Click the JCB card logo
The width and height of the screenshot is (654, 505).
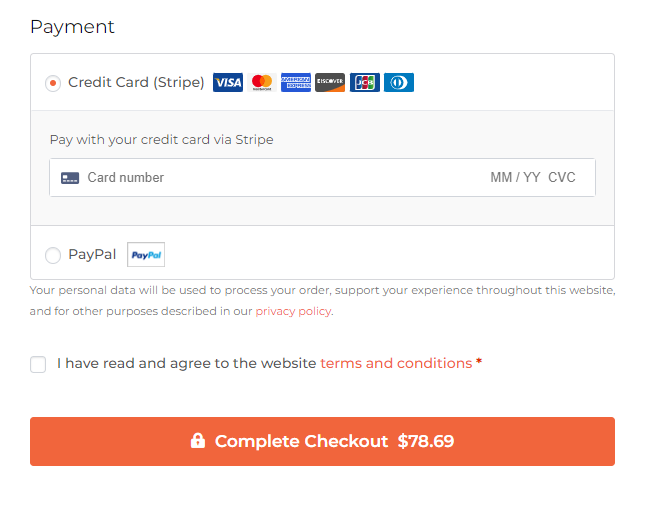point(365,82)
